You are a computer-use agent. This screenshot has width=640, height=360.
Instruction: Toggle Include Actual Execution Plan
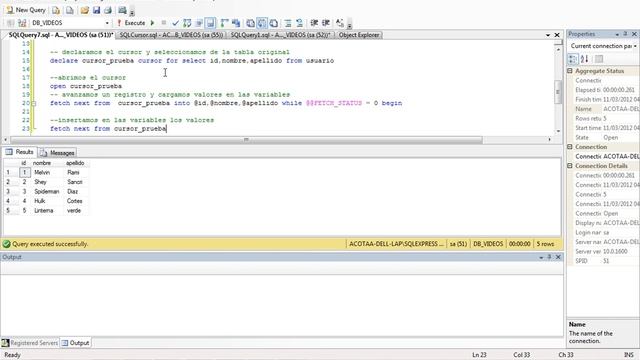click(224, 23)
